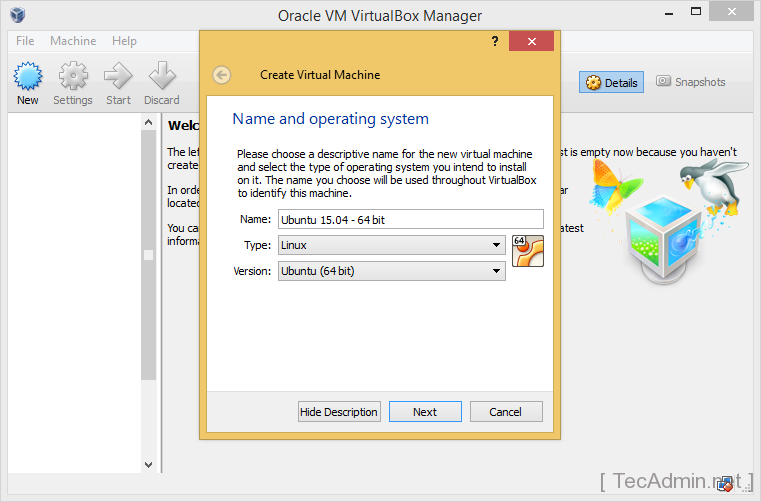Click the New virtual machine icon
The width and height of the screenshot is (761, 502).
(x=28, y=76)
